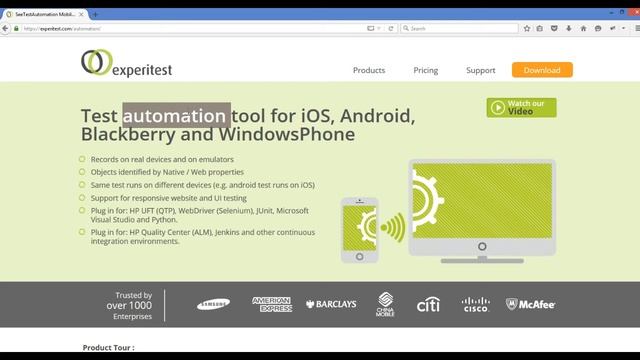Viewport: 640px width, 360px height.
Task: Click the desktop monitor illustration
Action: pyautogui.click(x=482, y=211)
